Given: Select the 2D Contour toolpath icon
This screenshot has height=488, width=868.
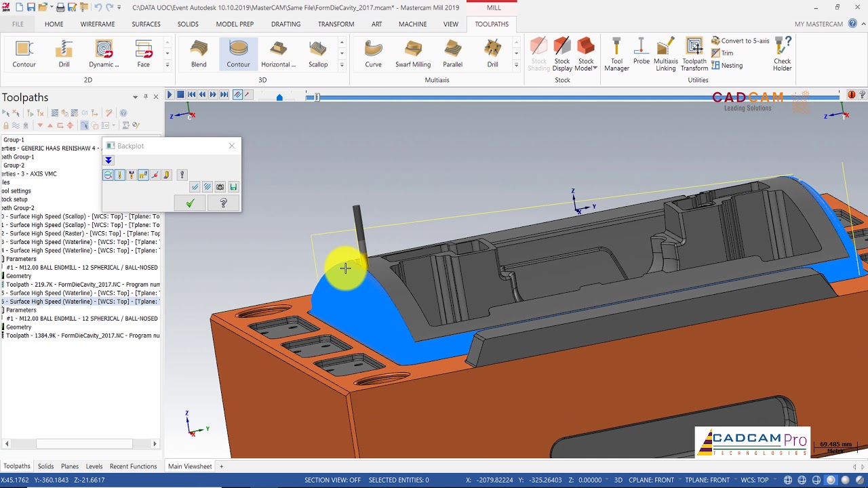Looking at the screenshot, I should (x=24, y=54).
